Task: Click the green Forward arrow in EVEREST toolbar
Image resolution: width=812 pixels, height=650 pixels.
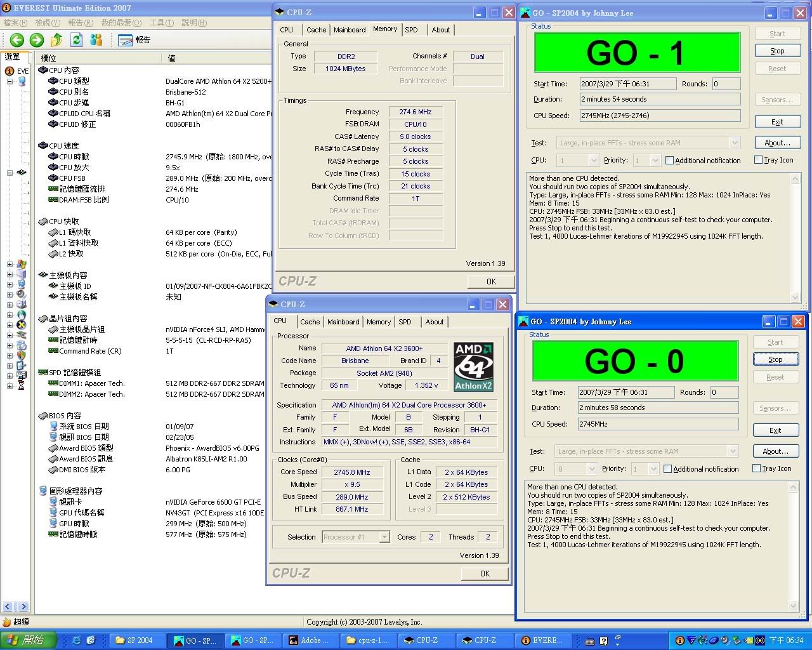Action: [x=37, y=40]
